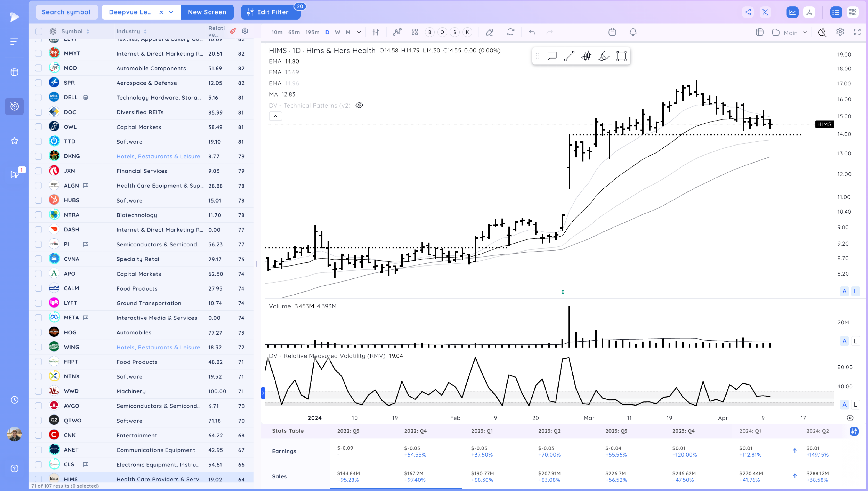Open the calendar date icon
This screenshot has width=868, height=491.
[x=612, y=32]
